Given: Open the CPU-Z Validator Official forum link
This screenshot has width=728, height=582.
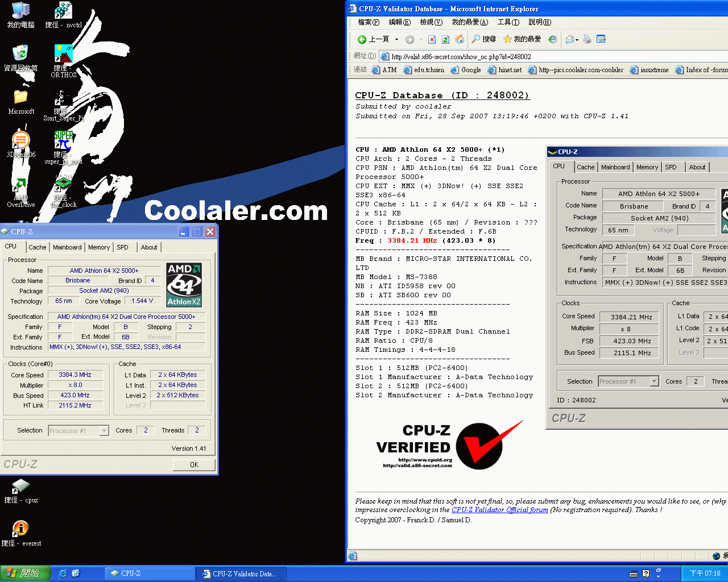Looking at the screenshot, I should coord(500,510).
